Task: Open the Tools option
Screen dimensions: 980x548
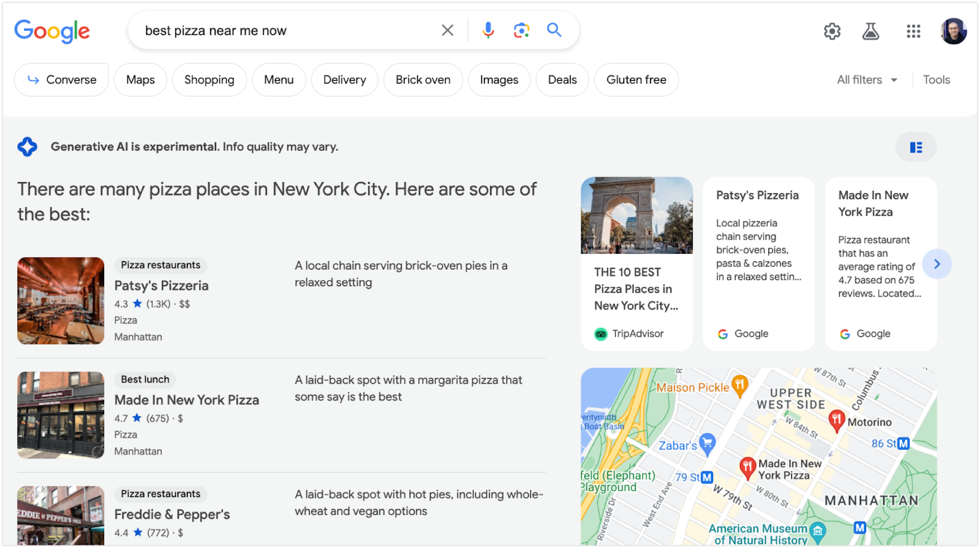Action: [937, 80]
